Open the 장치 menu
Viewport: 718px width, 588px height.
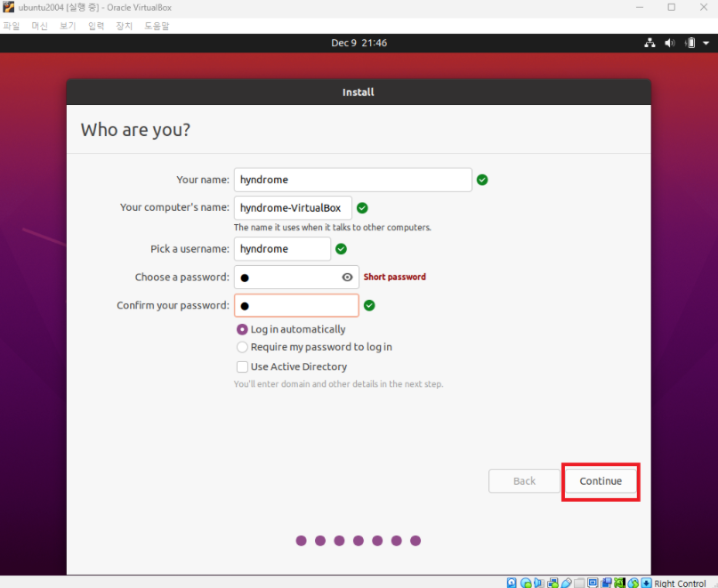pos(124,26)
